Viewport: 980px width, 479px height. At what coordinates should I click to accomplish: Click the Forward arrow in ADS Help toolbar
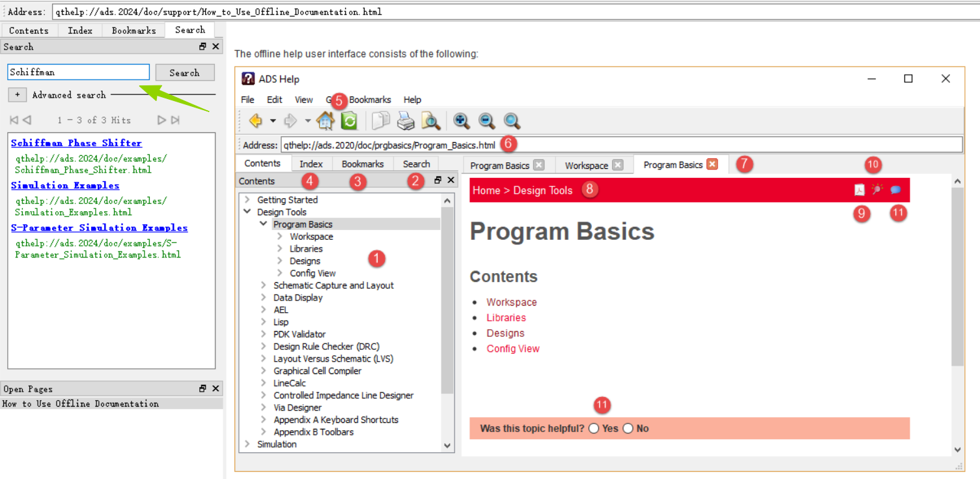click(x=290, y=121)
